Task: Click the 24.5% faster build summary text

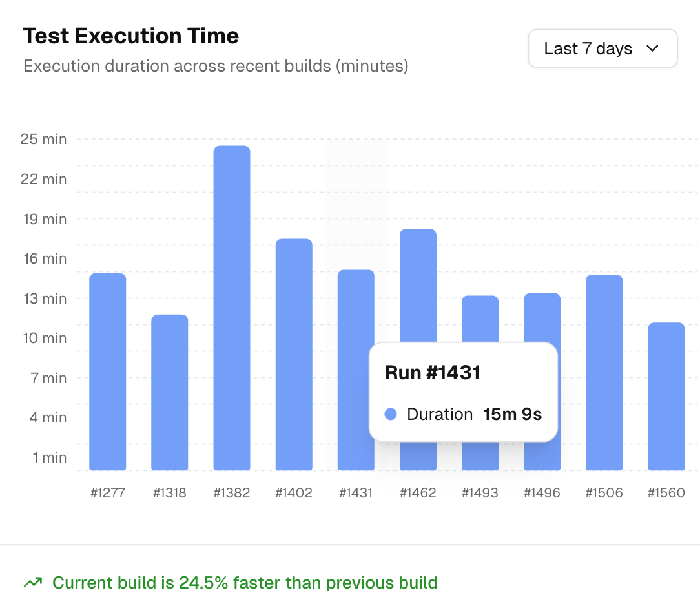Action: pyautogui.click(x=245, y=583)
